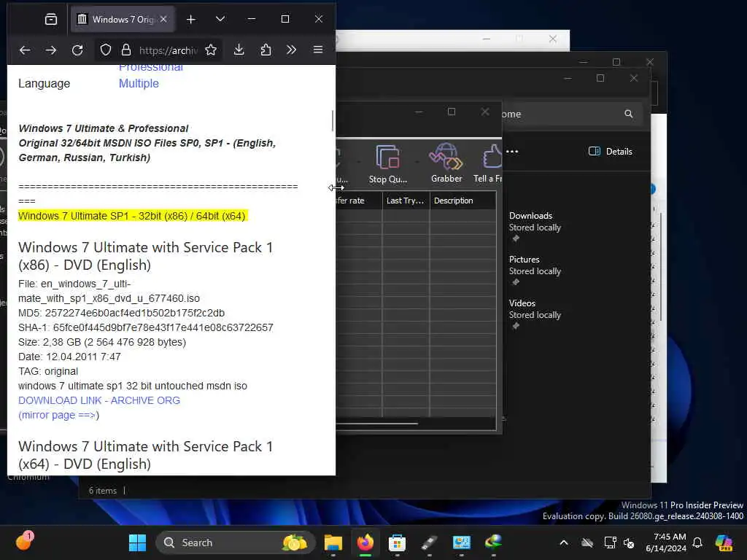Screen dimensions: 747x560
Task: Click Tell a Friend thumbs-up icon
Action: pos(488,163)
